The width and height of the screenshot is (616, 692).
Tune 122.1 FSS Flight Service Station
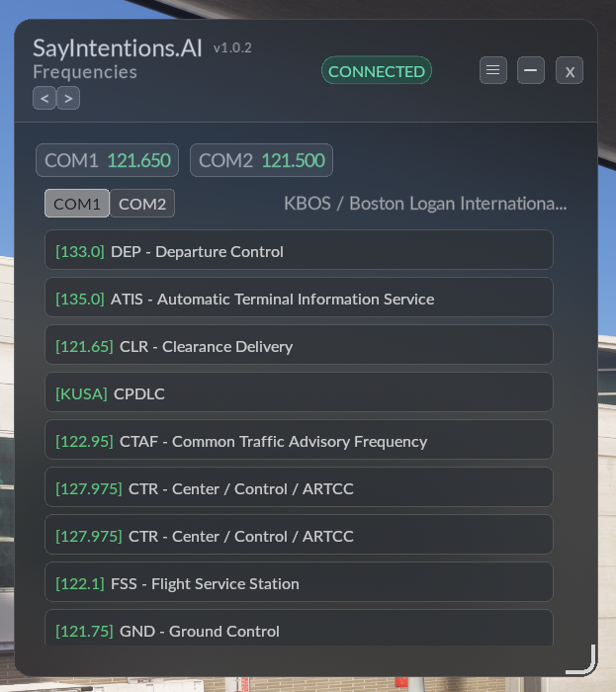(299, 582)
